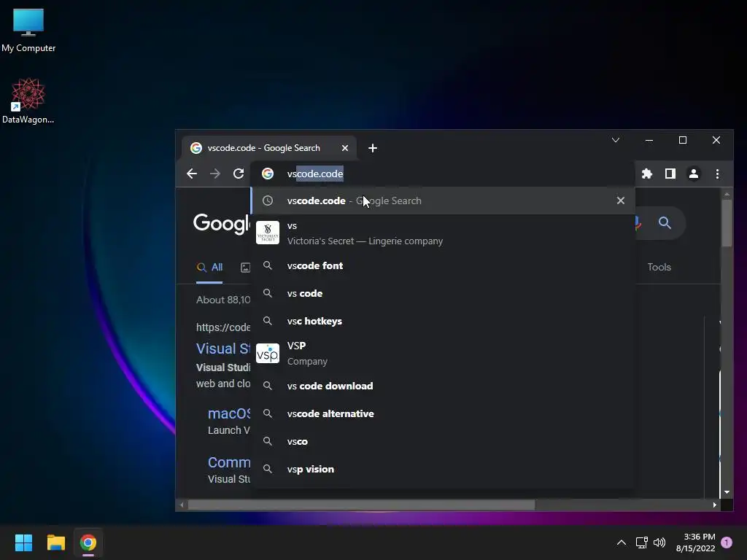Screen dimensions: 747x560
Task: Click the Google logo on the page
Action: click(x=222, y=223)
